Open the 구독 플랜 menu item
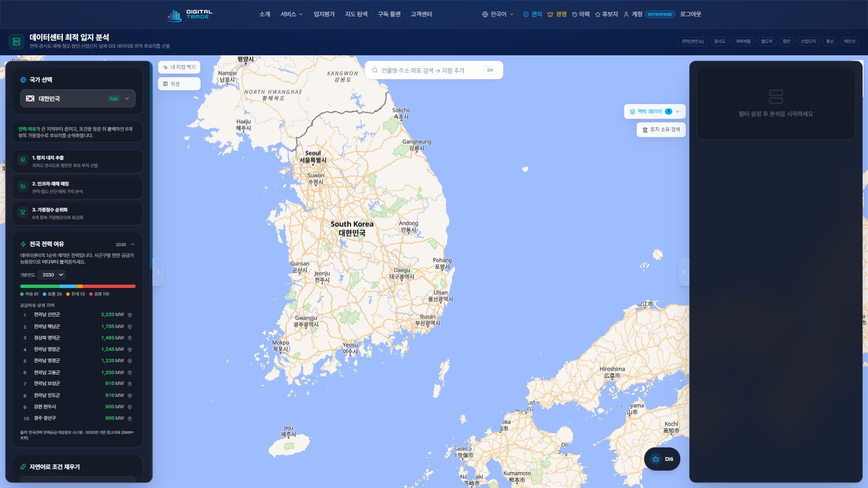The image size is (868, 488). click(x=389, y=14)
